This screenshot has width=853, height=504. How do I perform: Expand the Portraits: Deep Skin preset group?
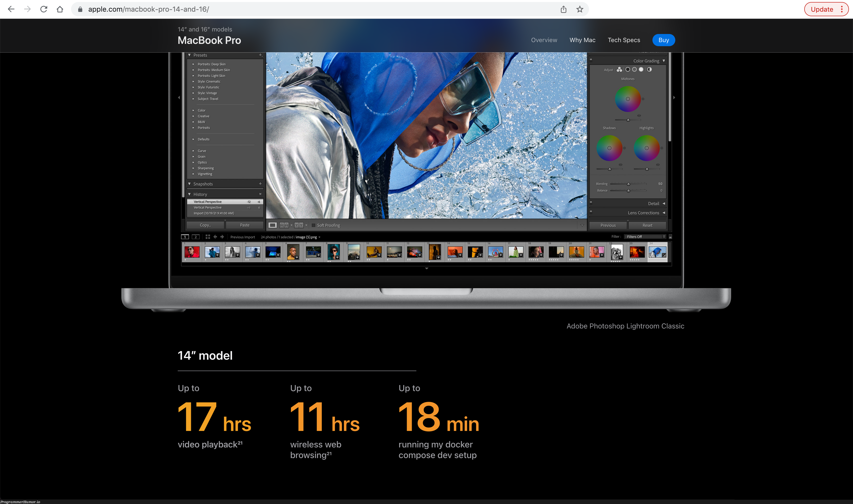click(x=193, y=64)
